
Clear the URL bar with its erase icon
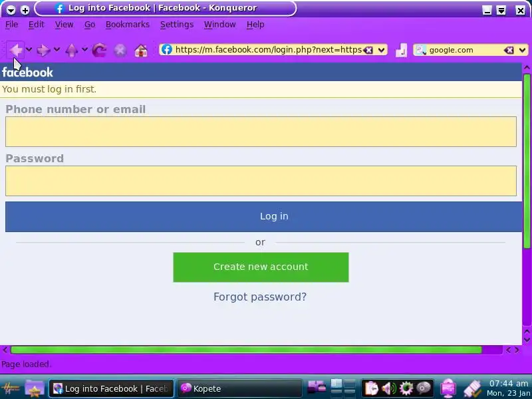click(x=368, y=51)
